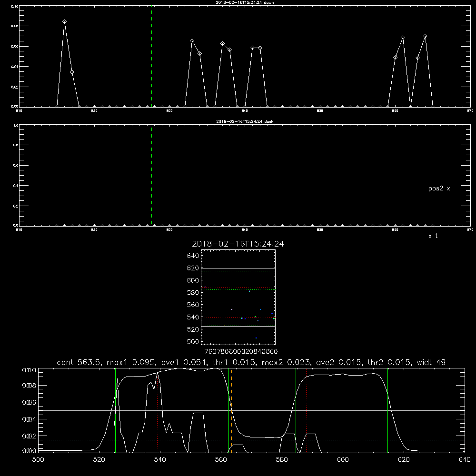
Task: Click the "cent 563.5" value in stats line
Action: coord(80,362)
